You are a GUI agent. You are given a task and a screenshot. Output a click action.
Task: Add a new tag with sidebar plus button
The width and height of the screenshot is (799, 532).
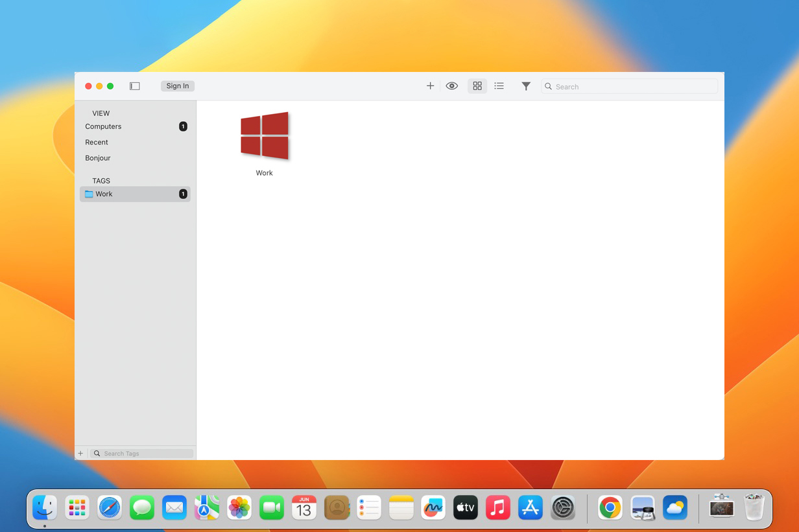tap(80, 454)
